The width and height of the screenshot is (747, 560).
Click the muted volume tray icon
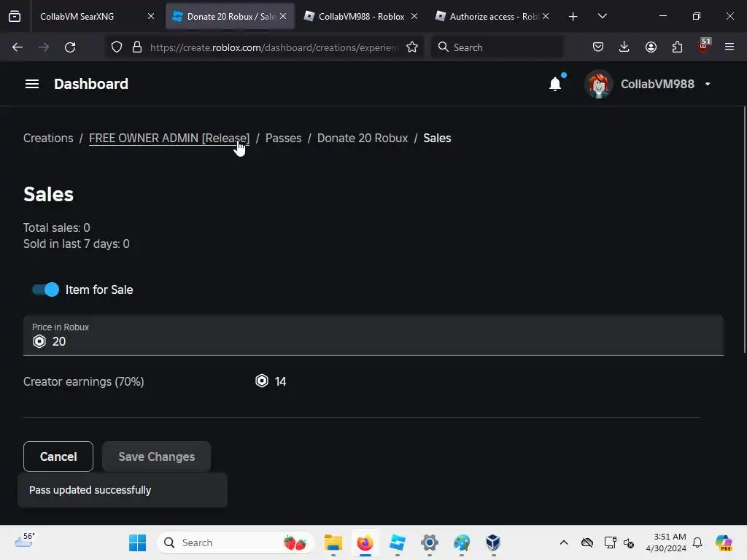(x=629, y=542)
